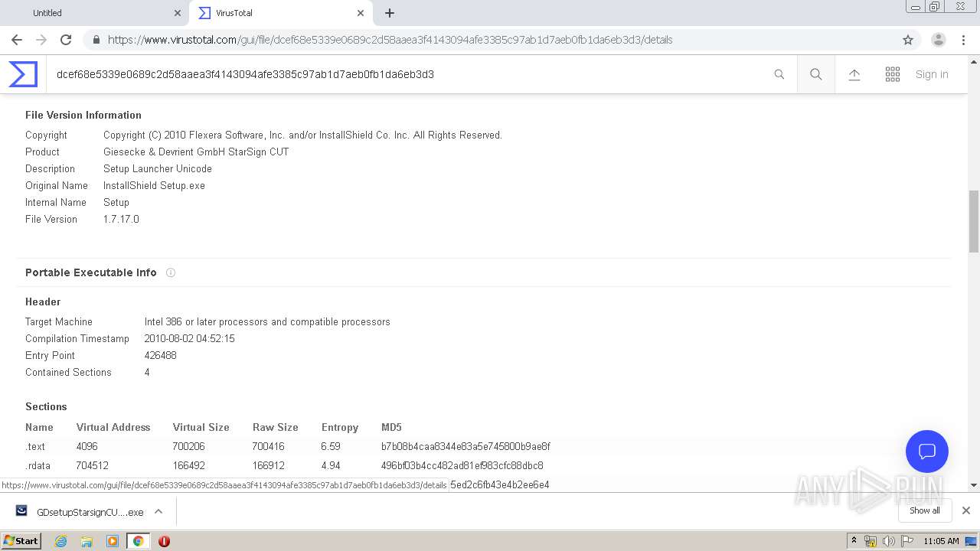
Task: Switch to the Untitled tab
Action: point(94,13)
